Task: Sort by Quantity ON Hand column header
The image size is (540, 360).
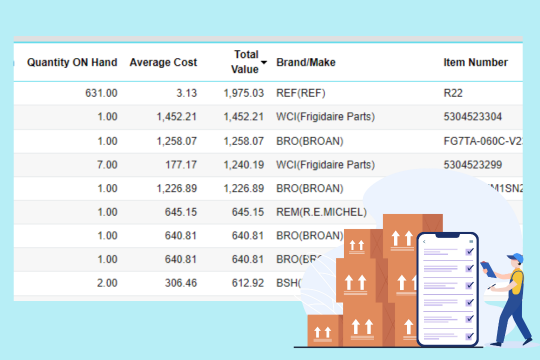Action: (72, 62)
